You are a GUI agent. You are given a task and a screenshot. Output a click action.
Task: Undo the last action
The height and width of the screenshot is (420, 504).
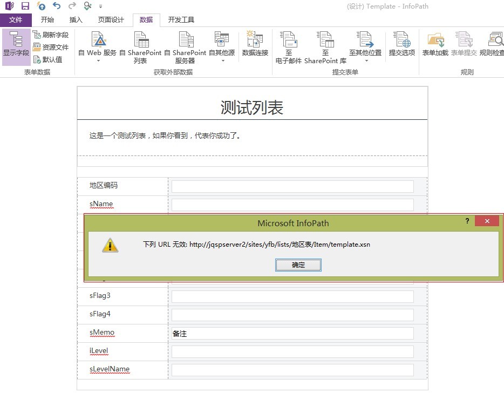tap(57, 6)
